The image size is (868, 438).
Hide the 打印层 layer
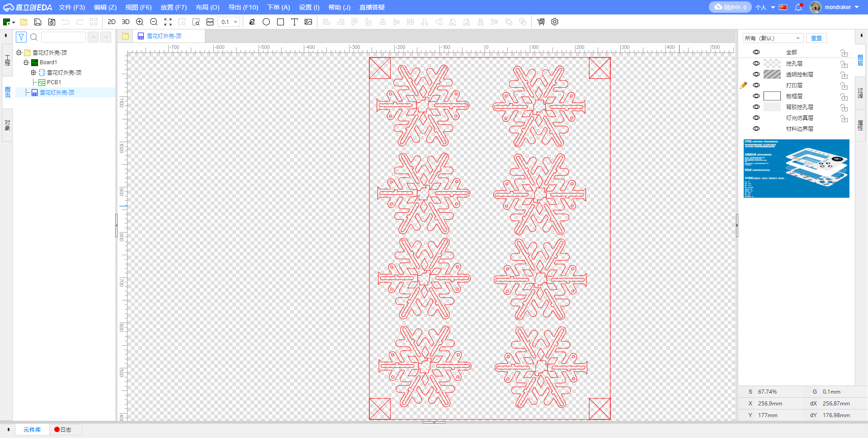tap(756, 85)
